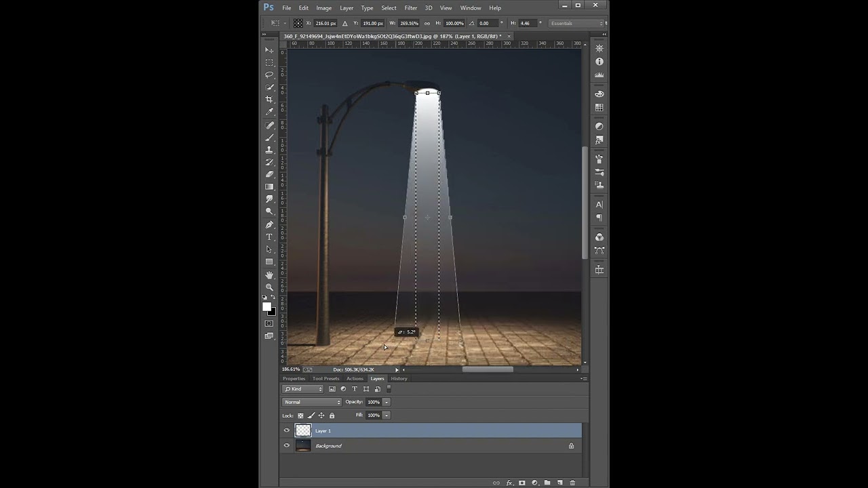Image resolution: width=868 pixels, height=488 pixels.
Task: Click the Delete layer trash icon
Action: pyautogui.click(x=572, y=483)
